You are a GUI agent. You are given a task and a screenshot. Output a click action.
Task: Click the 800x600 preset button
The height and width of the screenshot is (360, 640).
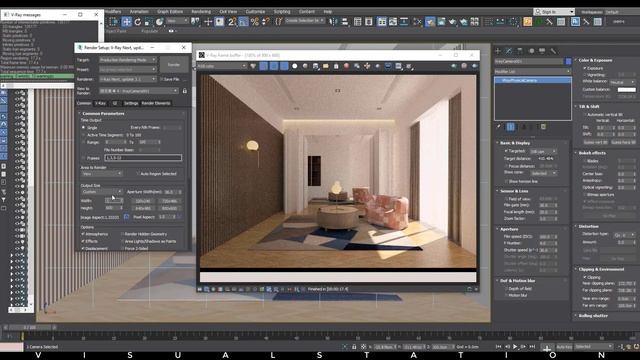(169, 208)
